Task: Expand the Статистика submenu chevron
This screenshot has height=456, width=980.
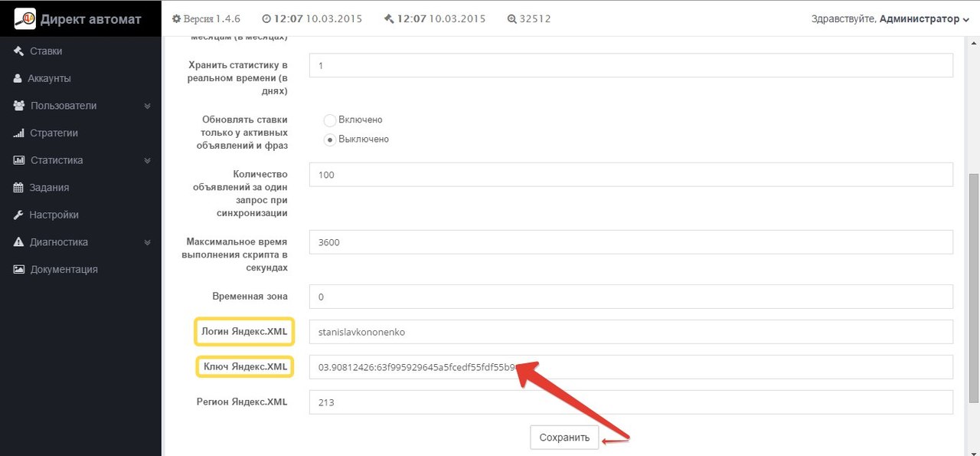Action: pos(147,161)
